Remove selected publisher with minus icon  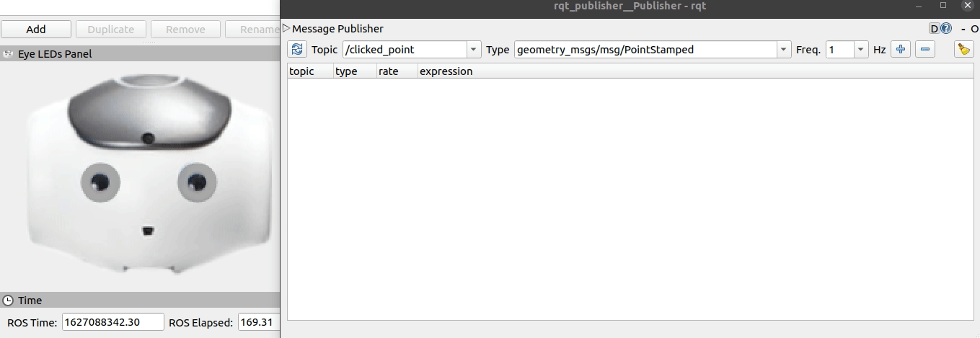tap(926, 50)
